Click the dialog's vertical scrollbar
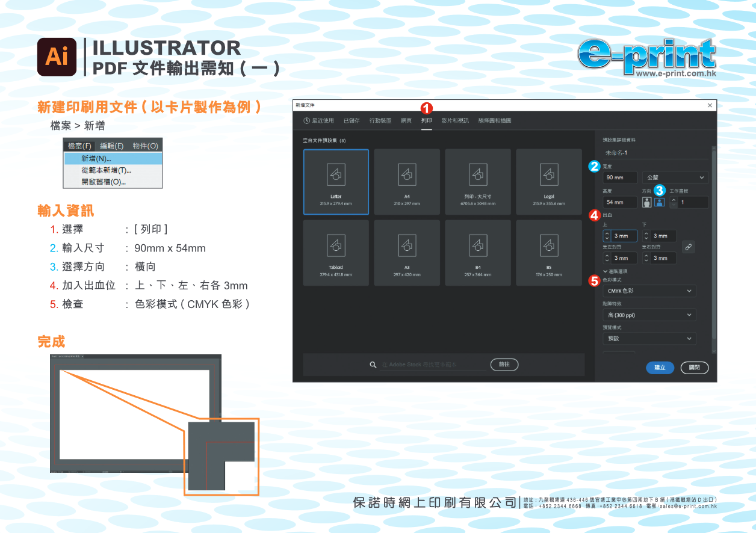Viewport: 756px width, 533px height. (x=714, y=241)
